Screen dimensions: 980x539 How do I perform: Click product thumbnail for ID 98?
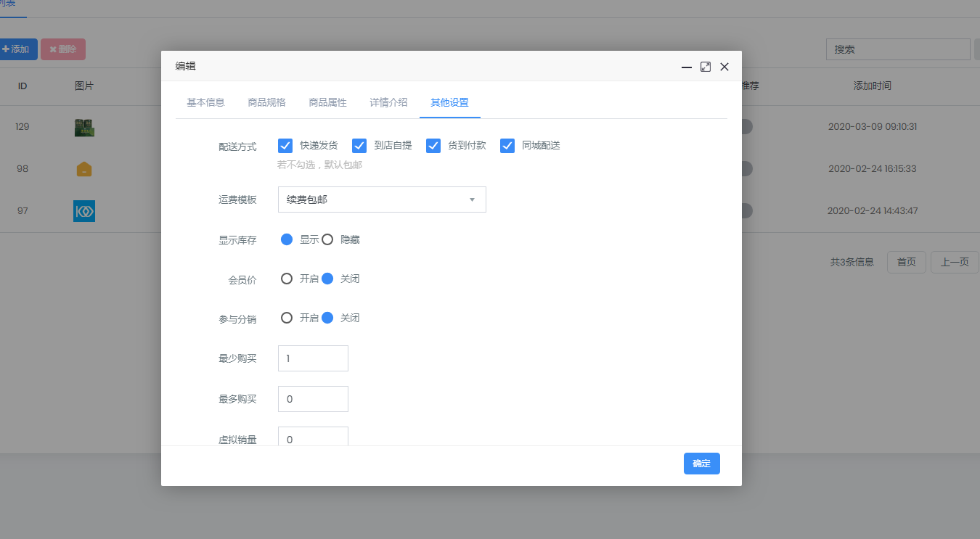coord(84,169)
